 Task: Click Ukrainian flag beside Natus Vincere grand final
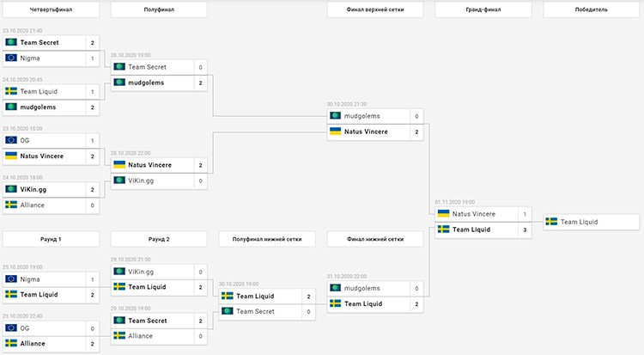pos(443,213)
